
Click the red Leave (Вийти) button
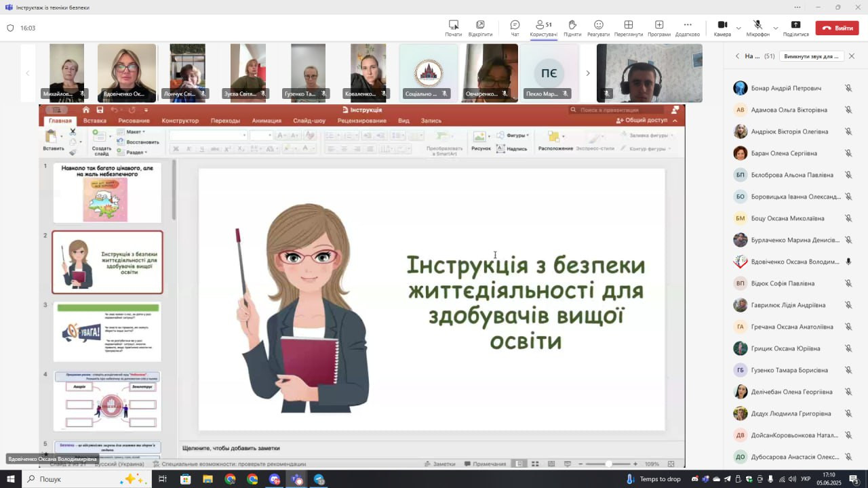pyautogui.click(x=837, y=28)
